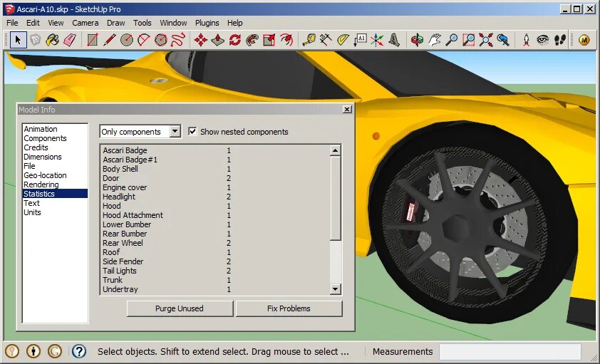Select the Look Around eye tool
The width and height of the screenshot is (600, 364).
pyautogui.click(x=543, y=40)
